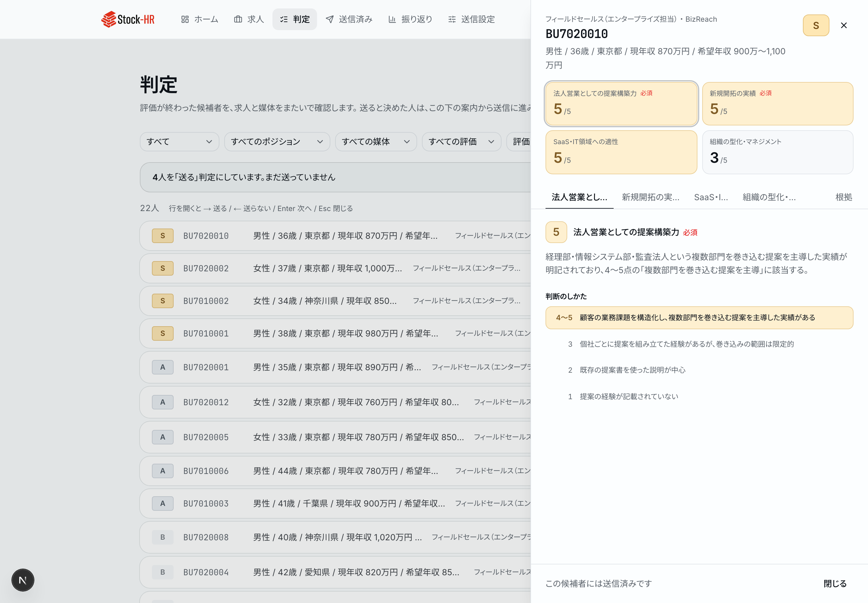868x603 pixels.
Task: Open 送信設定 in the top nav
Action: [471, 19]
